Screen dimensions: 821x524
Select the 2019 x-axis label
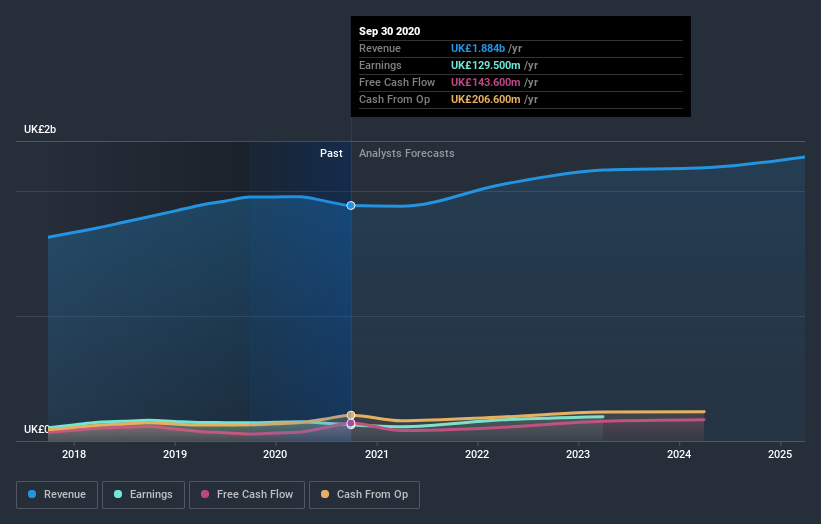click(x=175, y=454)
